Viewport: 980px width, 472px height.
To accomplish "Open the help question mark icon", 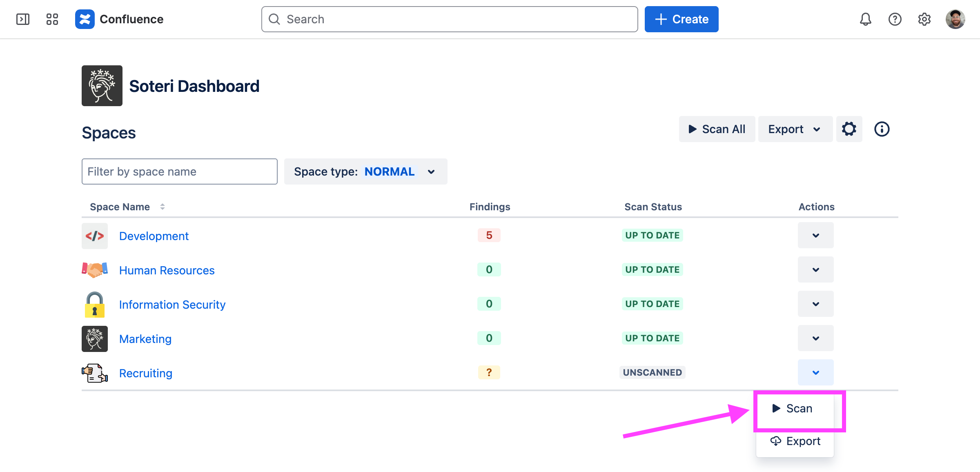I will pos(895,19).
